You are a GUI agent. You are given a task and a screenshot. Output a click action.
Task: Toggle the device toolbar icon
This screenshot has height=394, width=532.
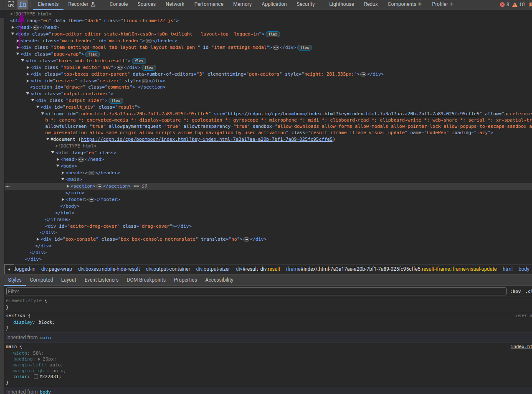point(23,4)
